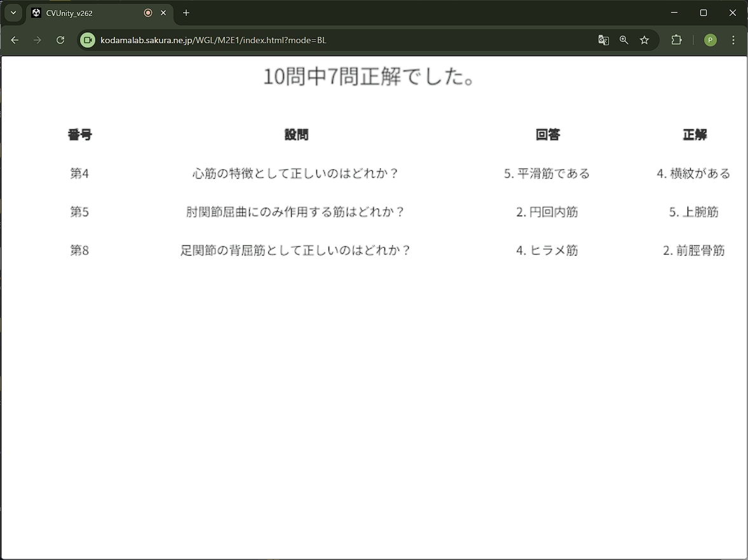Screen dimensions: 748x560
Task: Open the camera site permission icon
Action: pyautogui.click(x=88, y=40)
